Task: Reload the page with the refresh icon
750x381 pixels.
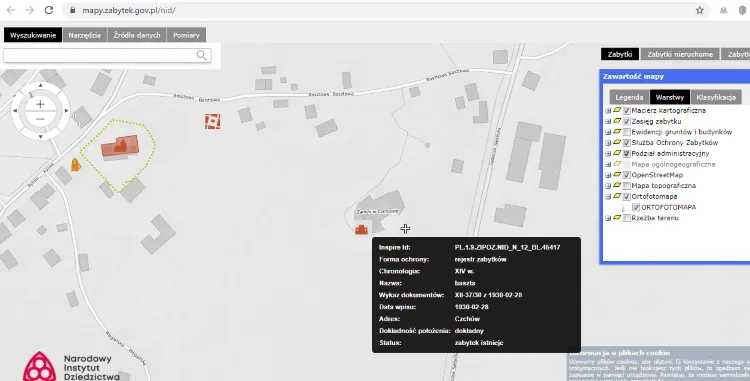Action: (49, 10)
